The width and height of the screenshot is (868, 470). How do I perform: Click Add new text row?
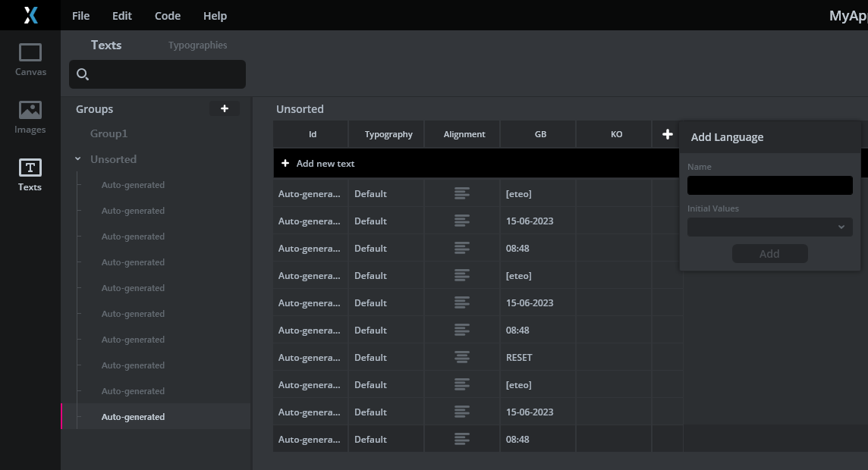[x=476, y=163]
